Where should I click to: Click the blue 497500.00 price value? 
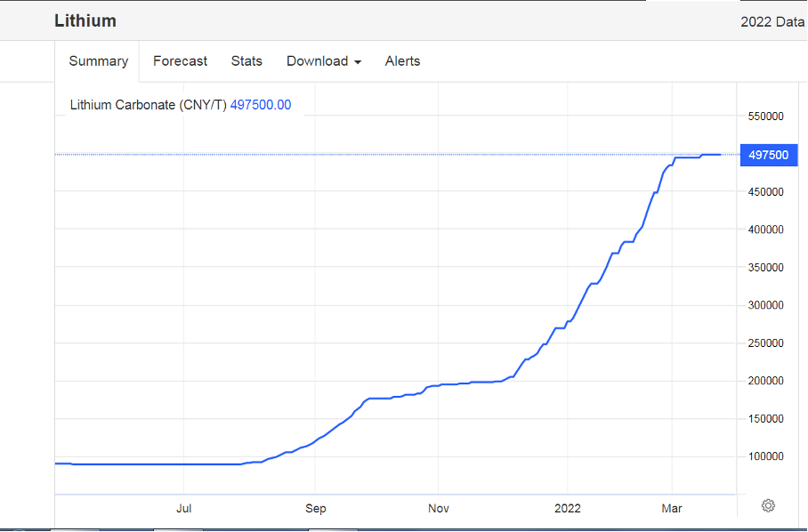pyautogui.click(x=261, y=105)
